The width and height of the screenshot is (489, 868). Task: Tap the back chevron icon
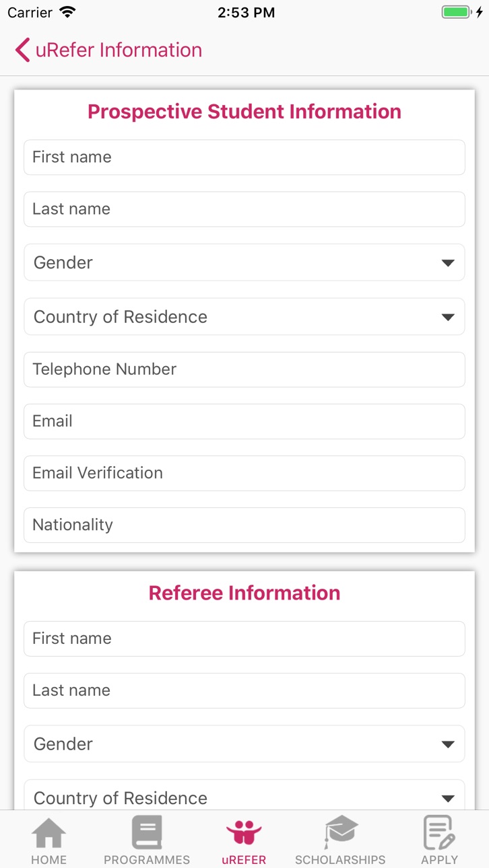22,50
